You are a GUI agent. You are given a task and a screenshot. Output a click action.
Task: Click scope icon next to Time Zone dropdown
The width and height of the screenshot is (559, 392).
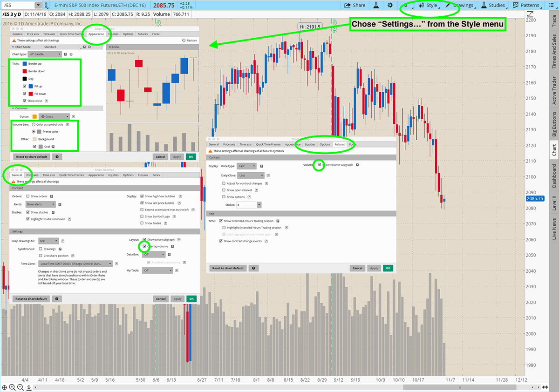click(116, 264)
